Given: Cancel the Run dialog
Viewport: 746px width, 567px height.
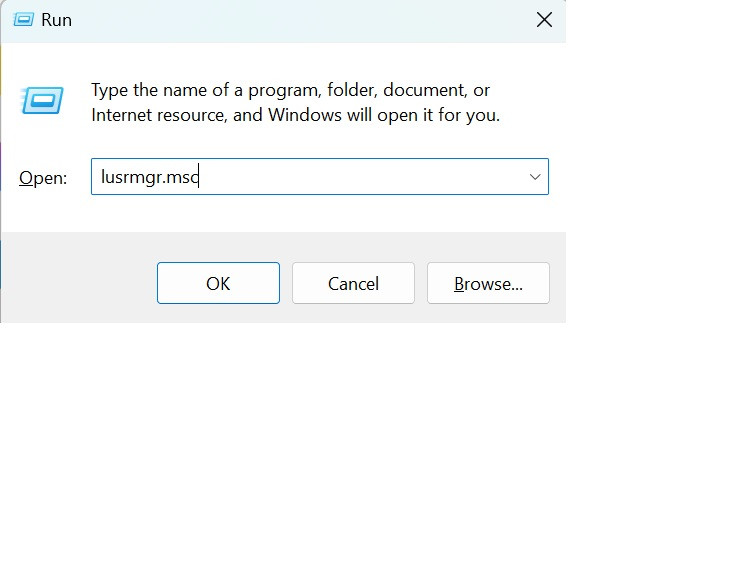Looking at the screenshot, I should point(353,284).
